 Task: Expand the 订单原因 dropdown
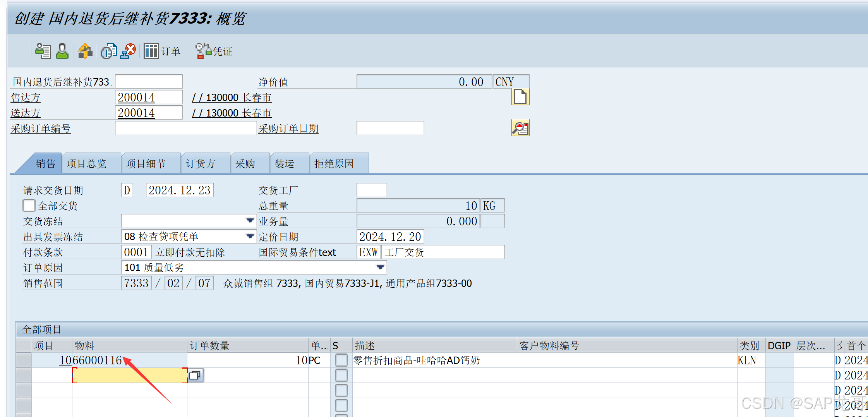380,267
